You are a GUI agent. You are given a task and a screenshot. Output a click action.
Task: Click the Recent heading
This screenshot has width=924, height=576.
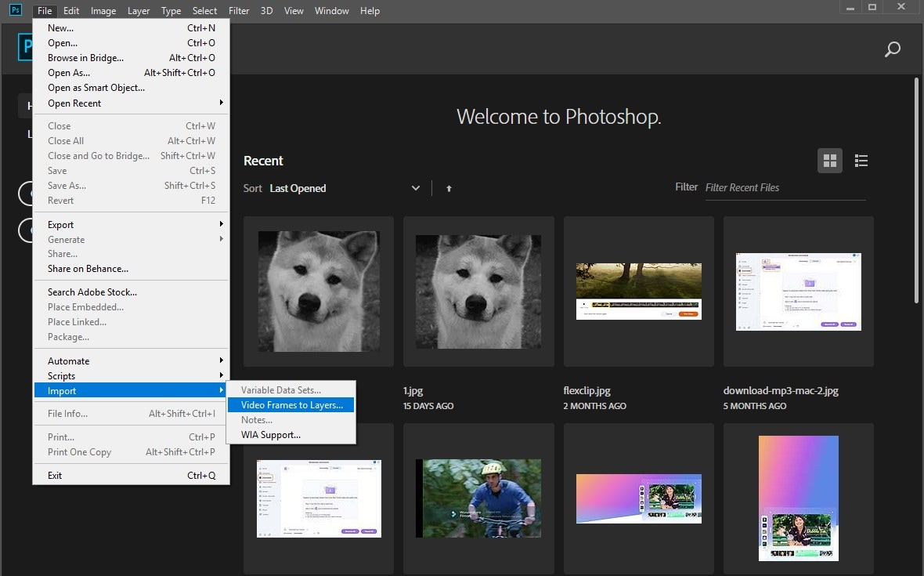tap(263, 161)
